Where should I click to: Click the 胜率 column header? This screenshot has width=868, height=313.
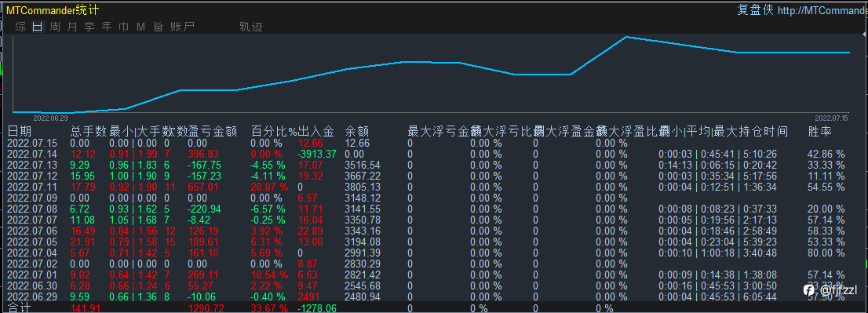pos(820,132)
